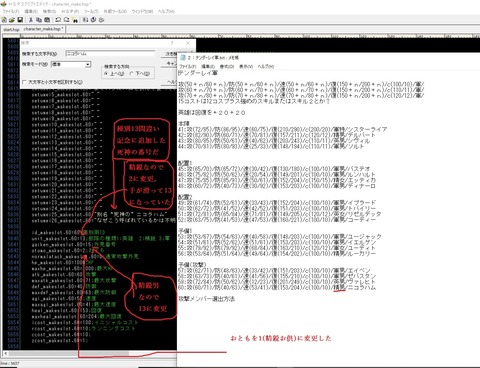Click code line rcost_makeslot with ランニングコスト comment
Screen dimensions: 480x368
pos(83,329)
